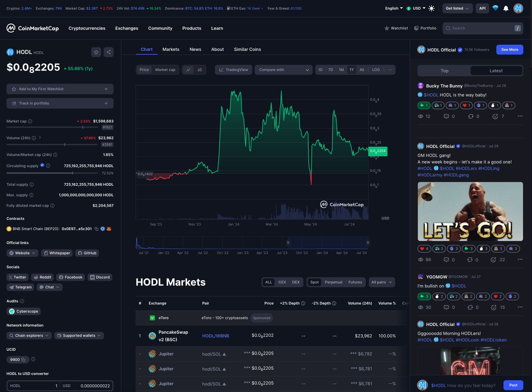Copy the UCID 9900 value
The width and height of the screenshot is (532, 392).
coord(23,360)
